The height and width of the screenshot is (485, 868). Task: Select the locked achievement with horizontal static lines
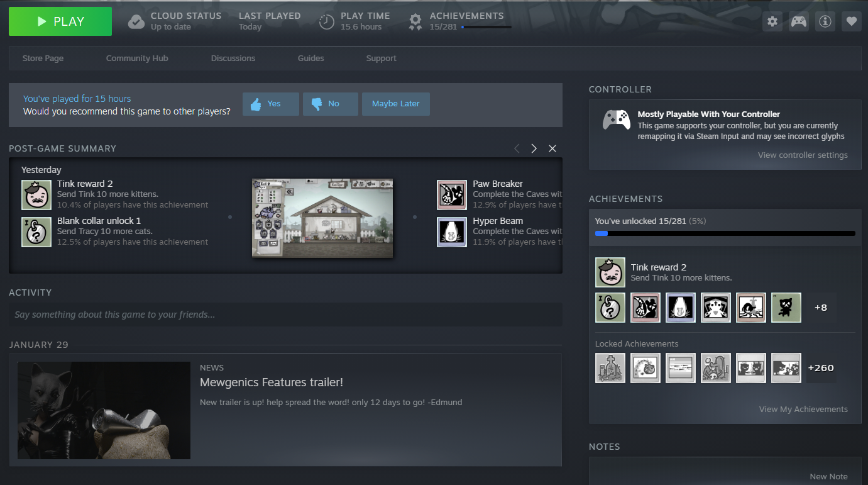[x=681, y=368]
